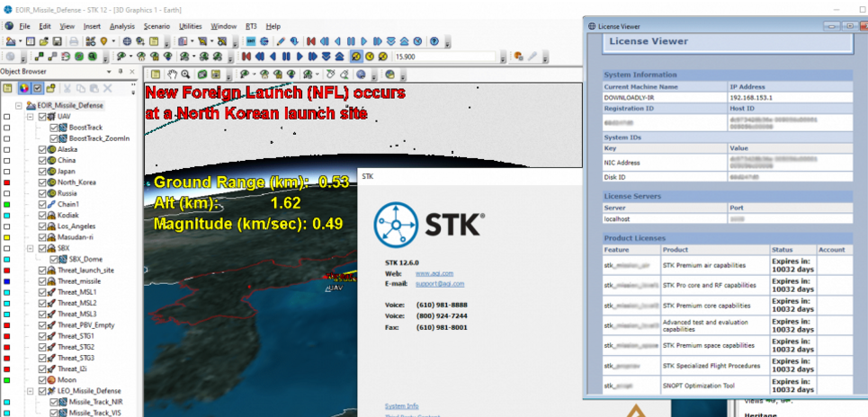The width and height of the screenshot is (868, 417).
Task: Click the Home view eye icon in 3D toolbar
Action: click(264, 74)
